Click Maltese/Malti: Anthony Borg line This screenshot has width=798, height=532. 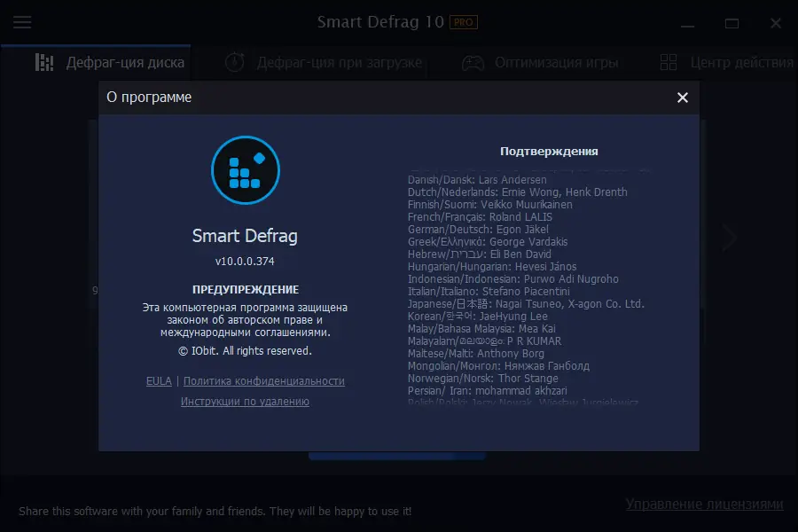(x=476, y=353)
